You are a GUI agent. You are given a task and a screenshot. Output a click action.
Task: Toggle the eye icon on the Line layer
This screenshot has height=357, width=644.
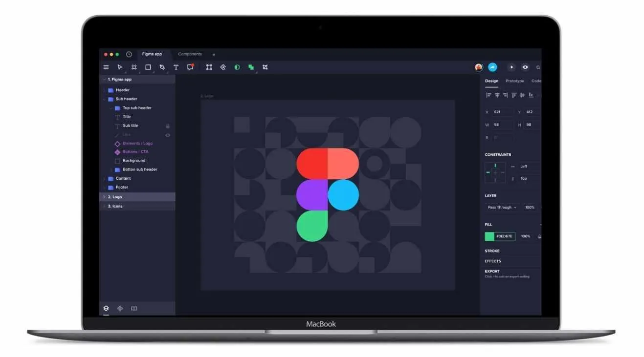[168, 135]
